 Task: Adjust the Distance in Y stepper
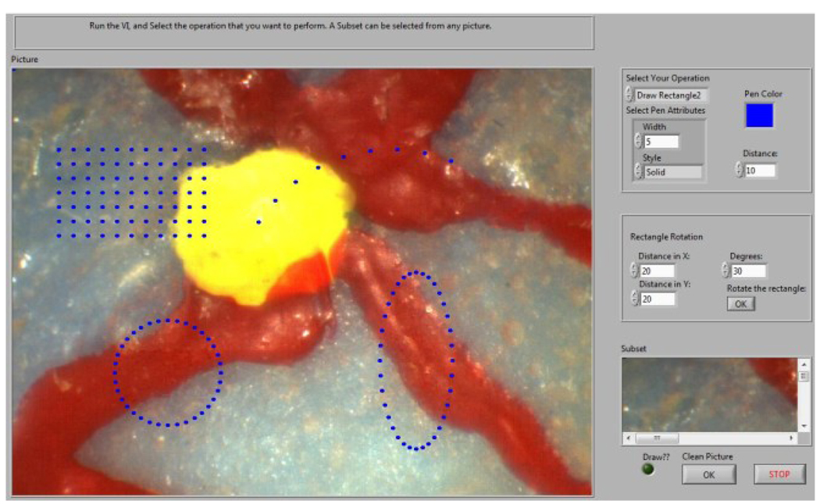[x=634, y=299]
